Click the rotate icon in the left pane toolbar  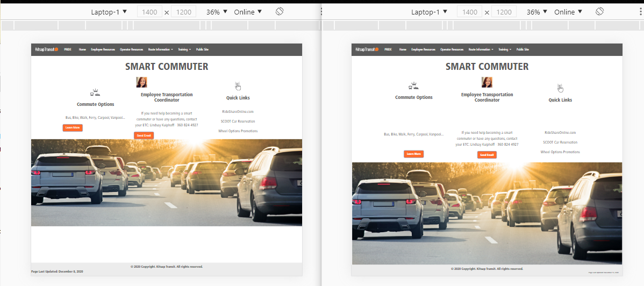point(280,11)
